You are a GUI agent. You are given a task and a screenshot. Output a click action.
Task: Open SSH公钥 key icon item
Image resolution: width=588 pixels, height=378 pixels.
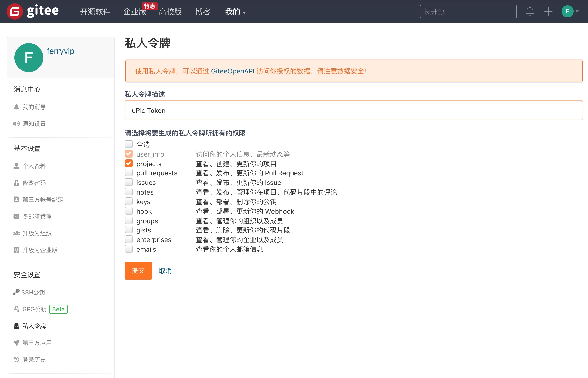pos(16,292)
